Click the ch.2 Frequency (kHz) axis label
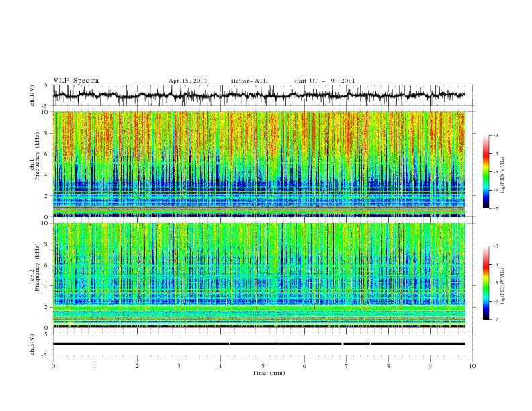 tap(36, 267)
